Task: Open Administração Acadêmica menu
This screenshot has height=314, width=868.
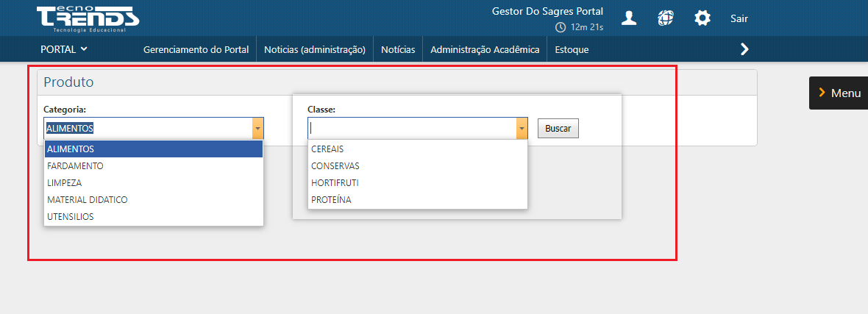Action: coord(485,50)
